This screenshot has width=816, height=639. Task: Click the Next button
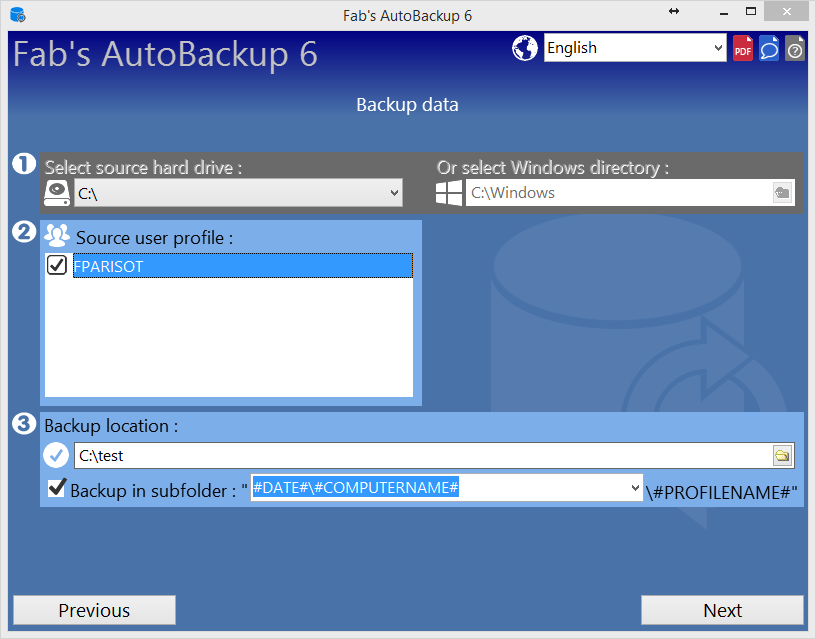(x=722, y=610)
